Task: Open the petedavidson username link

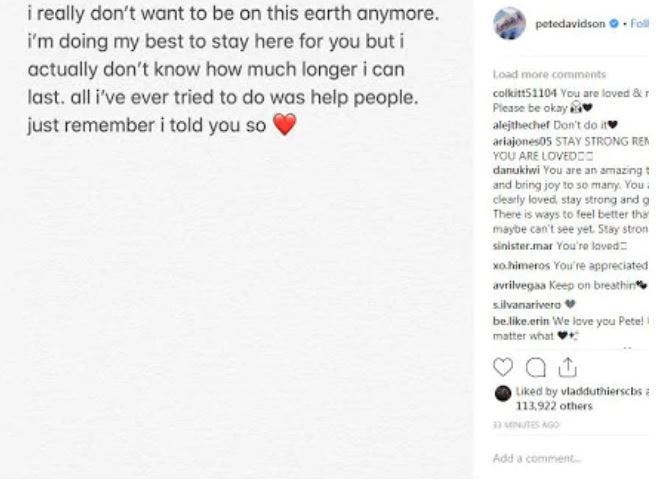Action: tap(570, 22)
